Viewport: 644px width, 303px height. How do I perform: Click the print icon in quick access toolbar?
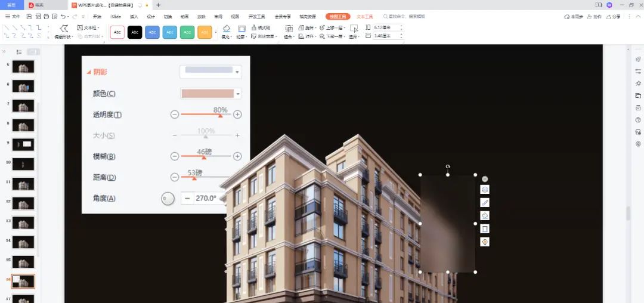(46, 17)
